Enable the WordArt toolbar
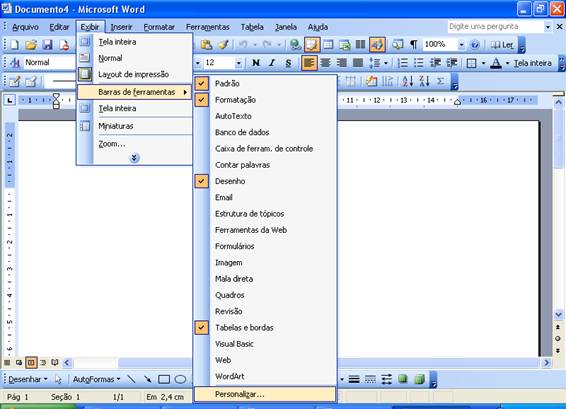 pos(266,377)
